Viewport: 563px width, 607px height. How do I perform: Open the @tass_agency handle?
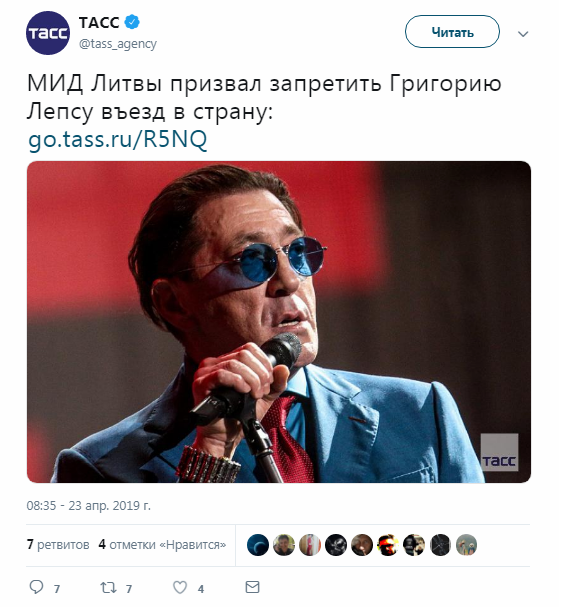[118, 44]
